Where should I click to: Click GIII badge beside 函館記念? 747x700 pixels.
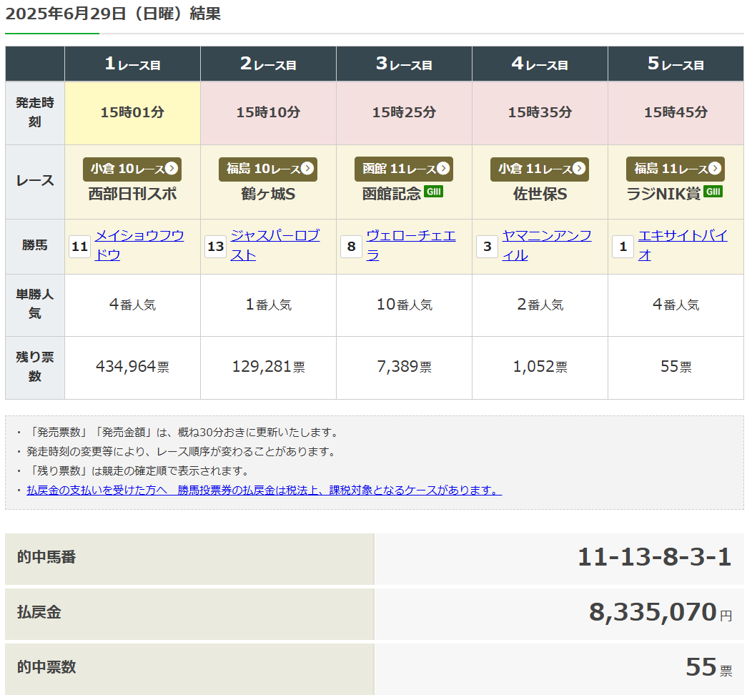pos(433,192)
